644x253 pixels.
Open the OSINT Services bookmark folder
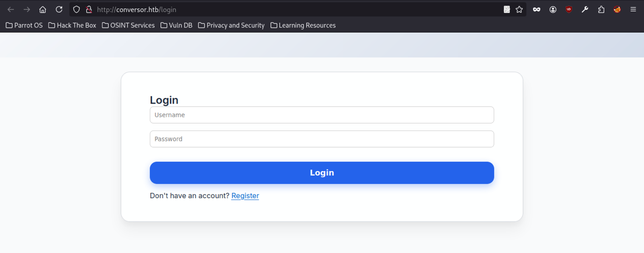(x=128, y=25)
